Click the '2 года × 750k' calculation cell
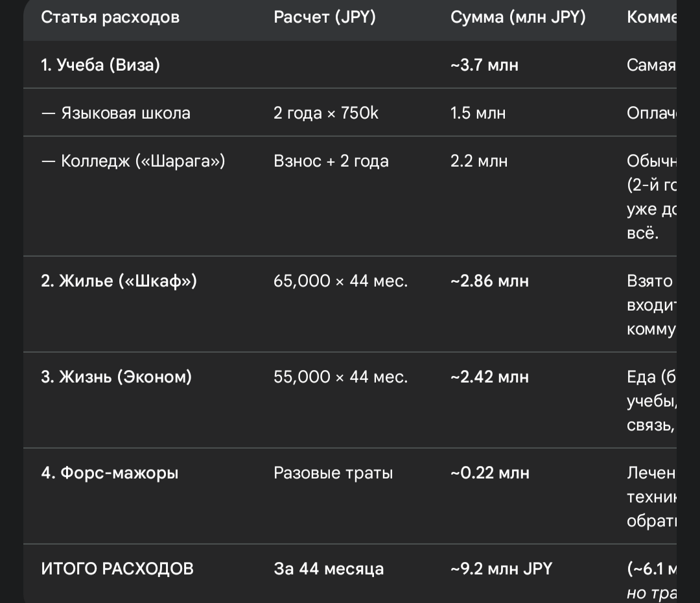 [x=326, y=113]
